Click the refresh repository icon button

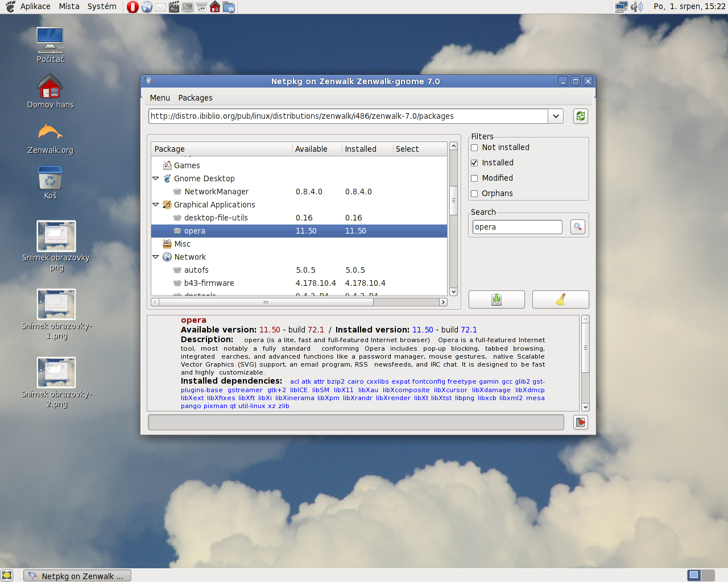(581, 116)
